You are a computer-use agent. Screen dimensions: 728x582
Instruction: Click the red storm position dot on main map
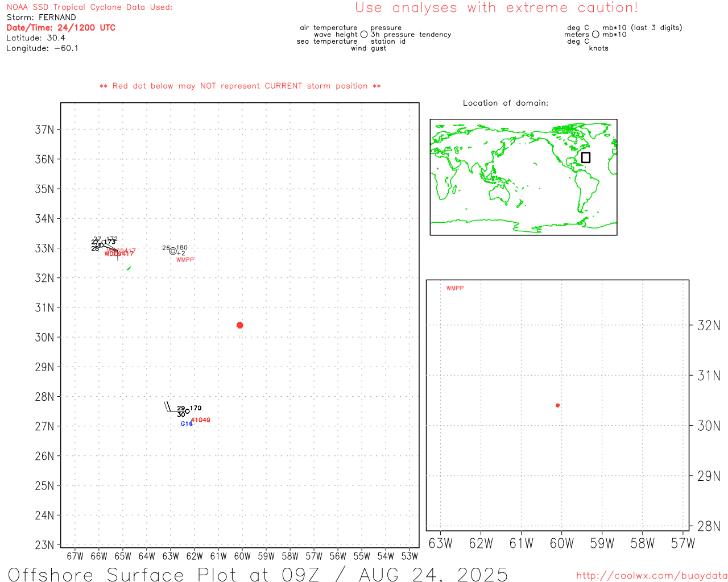(239, 325)
